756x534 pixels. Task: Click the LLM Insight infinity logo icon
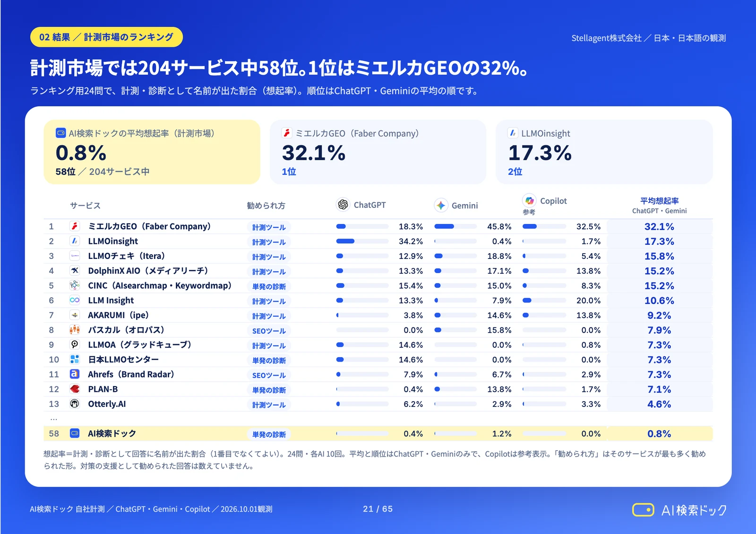(x=75, y=300)
